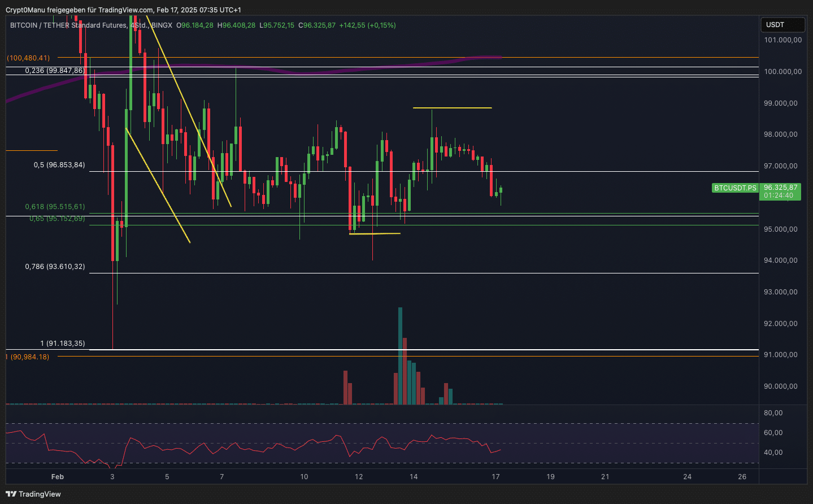Click the Feb label on the time axis
This screenshot has width=813, height=504.
tap(58, 476)
